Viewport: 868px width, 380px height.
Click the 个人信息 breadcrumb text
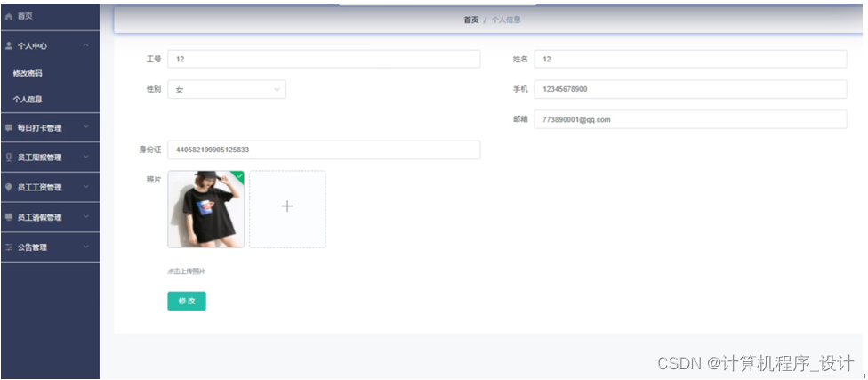[x=506, y=20]
